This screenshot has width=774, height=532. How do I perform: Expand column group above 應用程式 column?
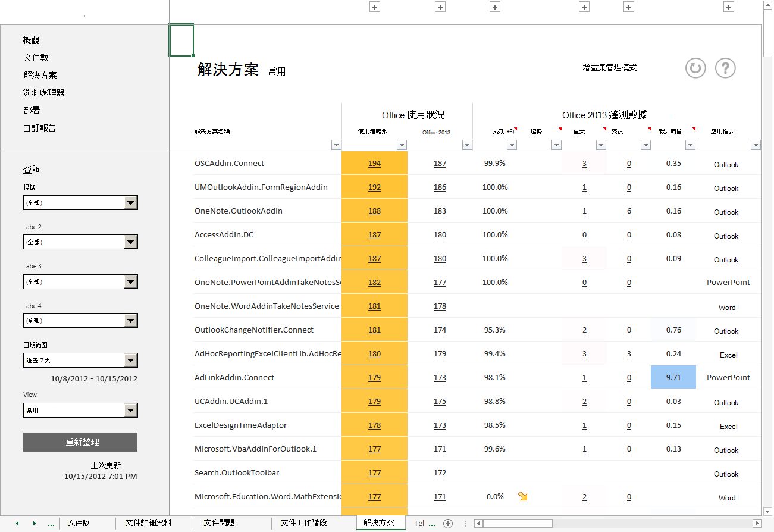coord(729,7)
